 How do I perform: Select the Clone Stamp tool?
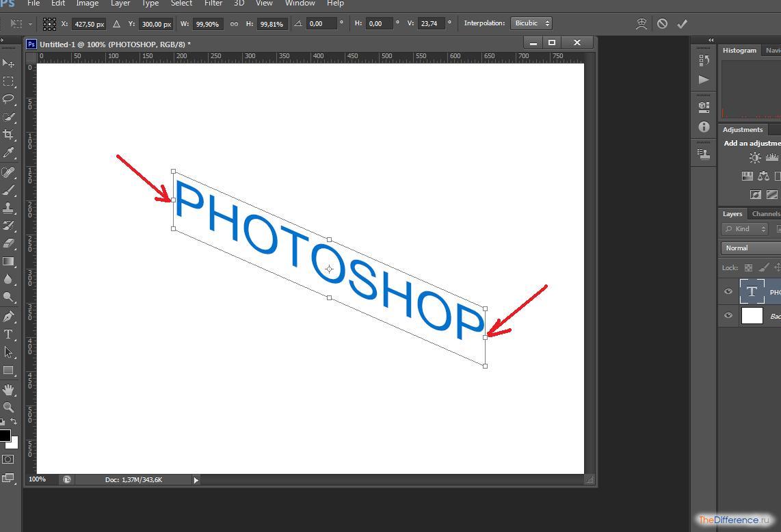(9, 207)
